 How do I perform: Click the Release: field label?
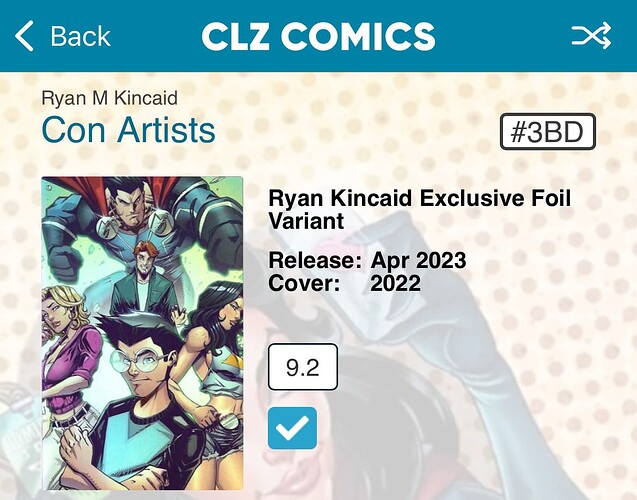click(315, 260)
